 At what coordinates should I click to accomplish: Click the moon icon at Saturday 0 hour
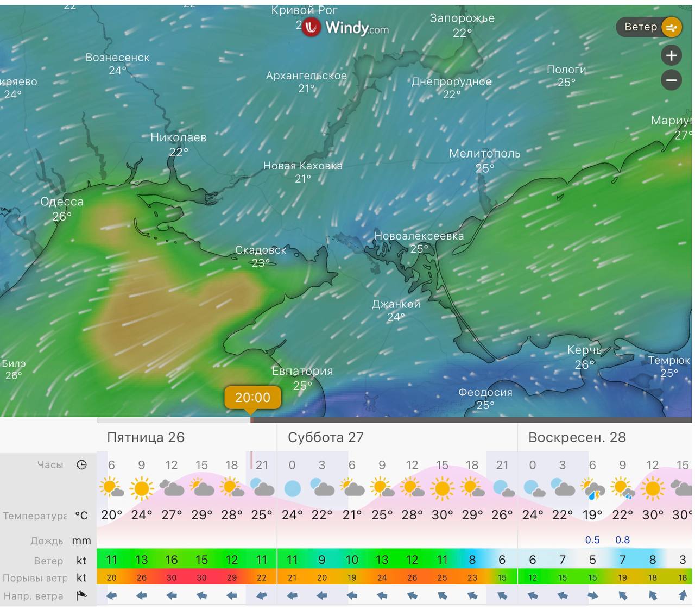292,488
